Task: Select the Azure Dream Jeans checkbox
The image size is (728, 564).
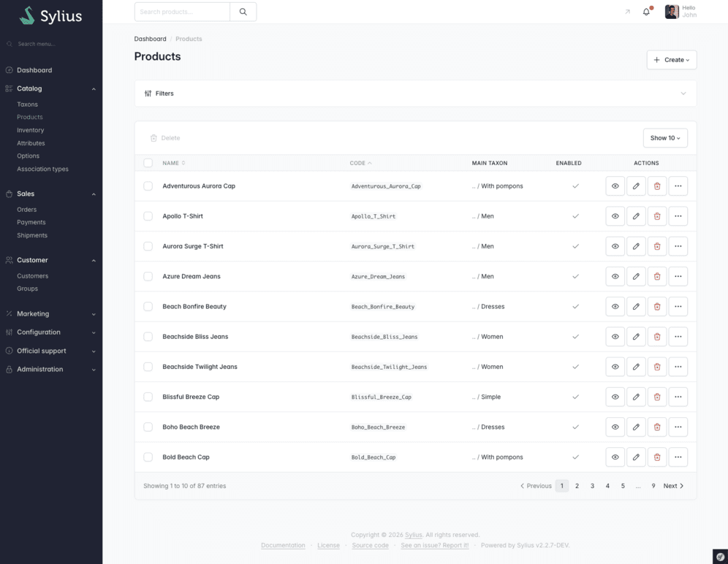Action: tap(148, 277)
